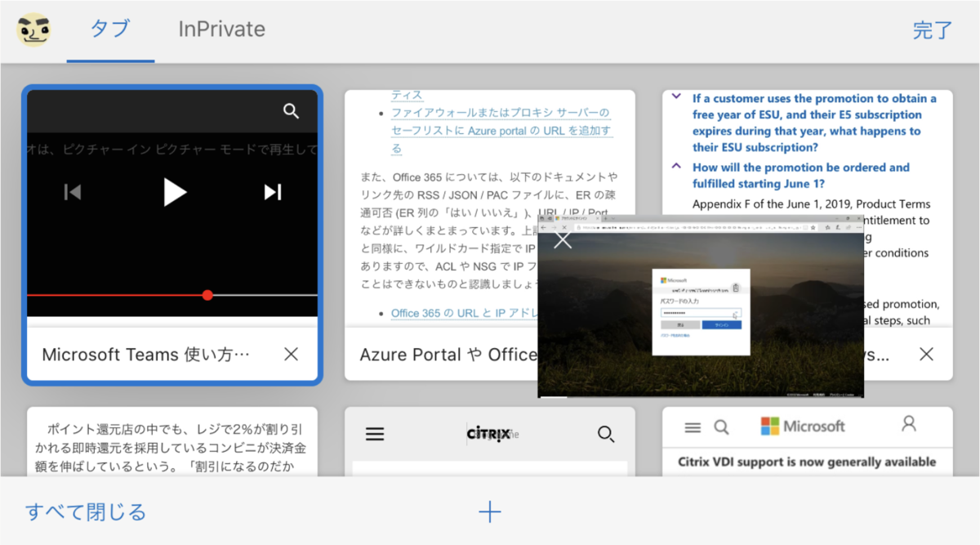Image resolution: width=980 pixels, height=545 pixels.
Task: Skip to next track in video
Action: click(273, 192)
